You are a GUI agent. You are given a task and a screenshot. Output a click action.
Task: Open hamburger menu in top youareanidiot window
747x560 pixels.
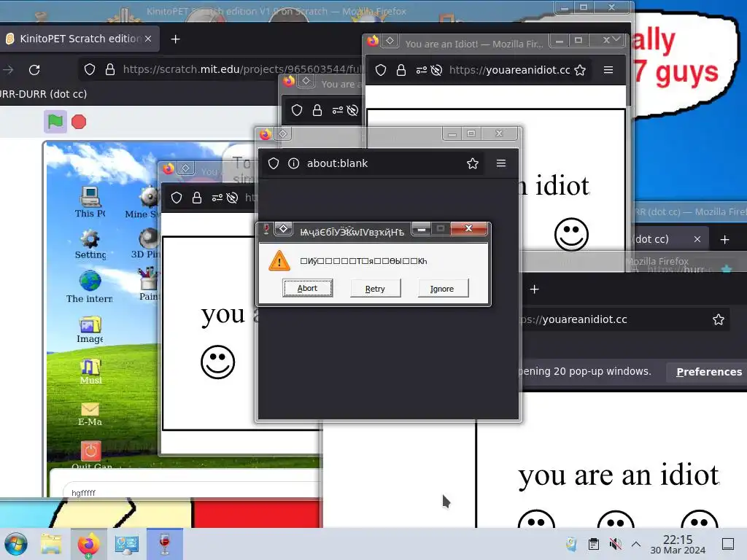(x=608, y=70)
